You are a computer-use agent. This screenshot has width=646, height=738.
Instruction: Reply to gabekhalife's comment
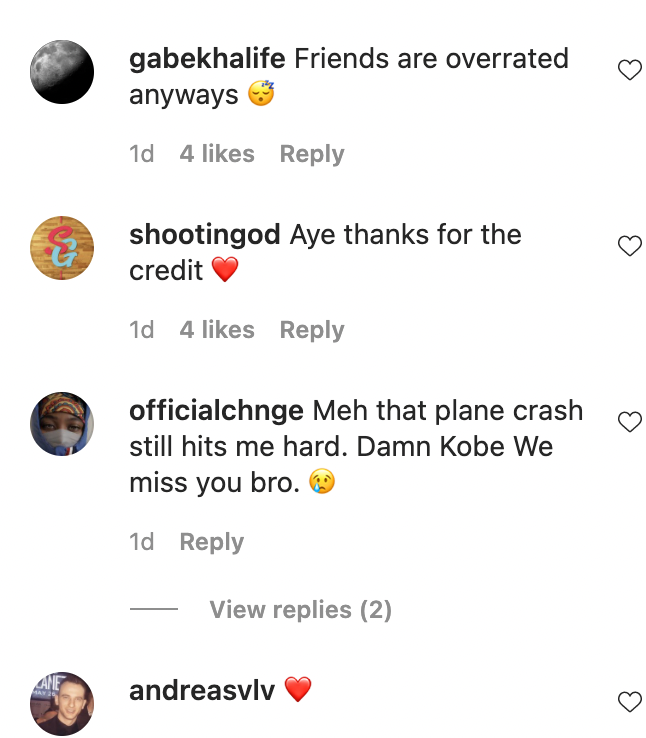312,154
